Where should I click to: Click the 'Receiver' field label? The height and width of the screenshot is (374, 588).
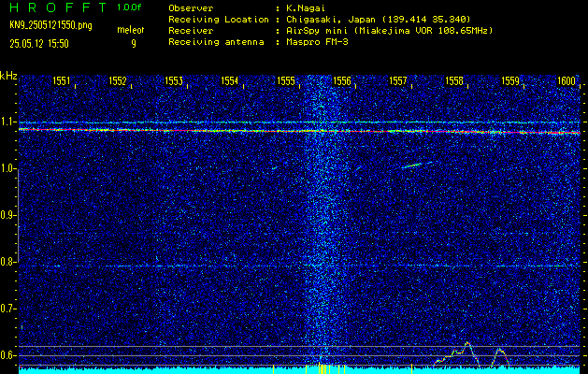(191, 30)
